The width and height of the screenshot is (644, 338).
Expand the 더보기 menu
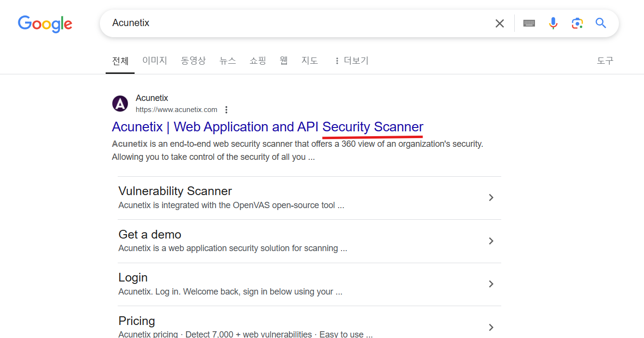pyautogui.click(x=351, y=61)
